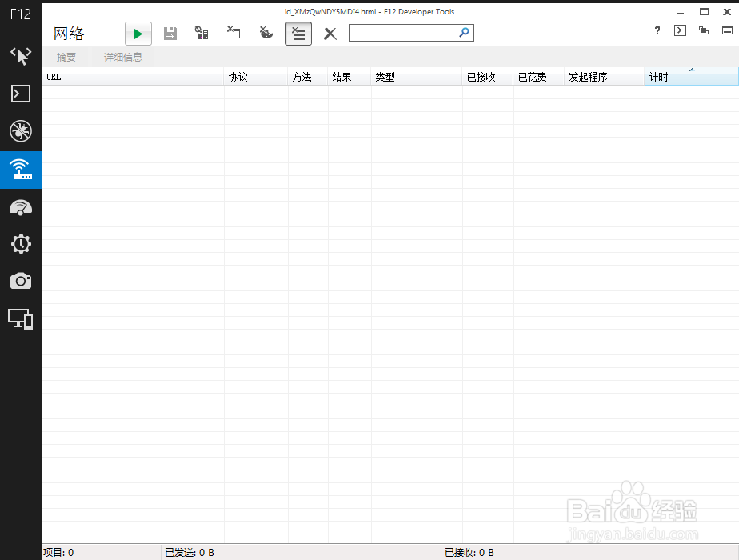Show the console panel via top-right icon
Screen dimensions: 739x560
[680, 30]
